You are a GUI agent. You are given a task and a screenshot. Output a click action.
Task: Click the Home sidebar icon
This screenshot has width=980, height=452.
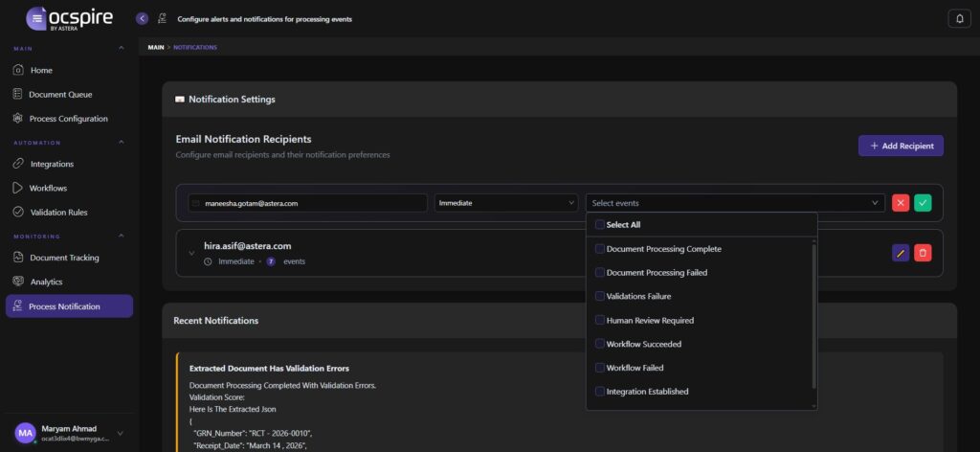(18, 70)
